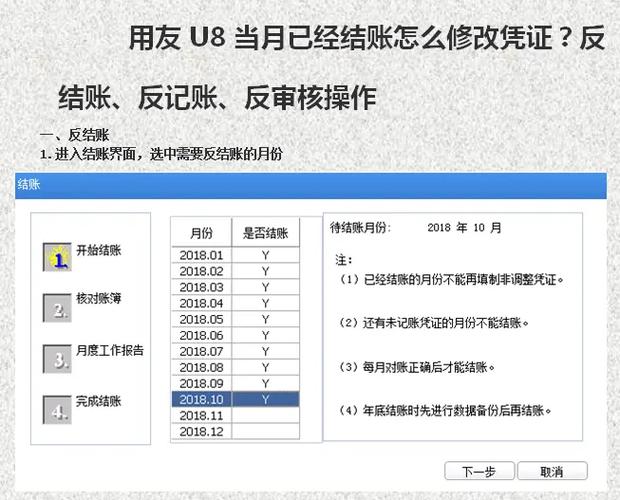The image size is (620, 500).
Task: Select the 2018.09 month row
Action: pos(235,383)
